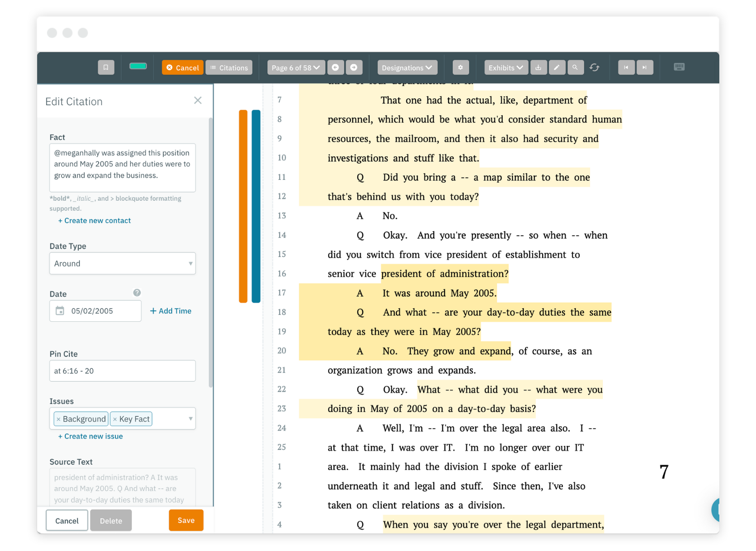Click the Date help question mark icon
756x551 pixels.
tap(137, 293)
